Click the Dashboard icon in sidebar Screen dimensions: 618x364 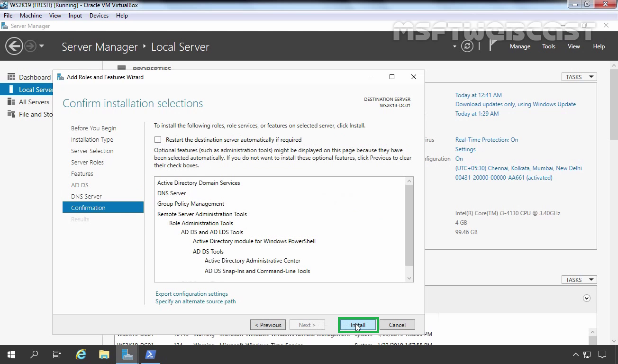11,77
